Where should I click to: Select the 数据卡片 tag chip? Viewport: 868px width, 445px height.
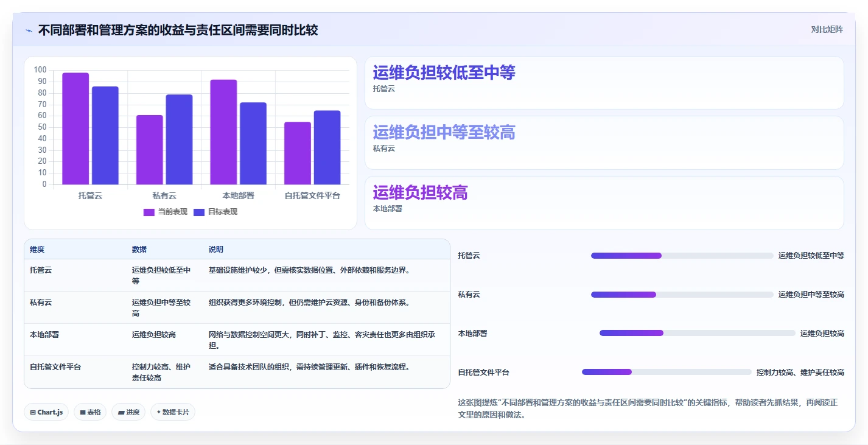[173, 412]
